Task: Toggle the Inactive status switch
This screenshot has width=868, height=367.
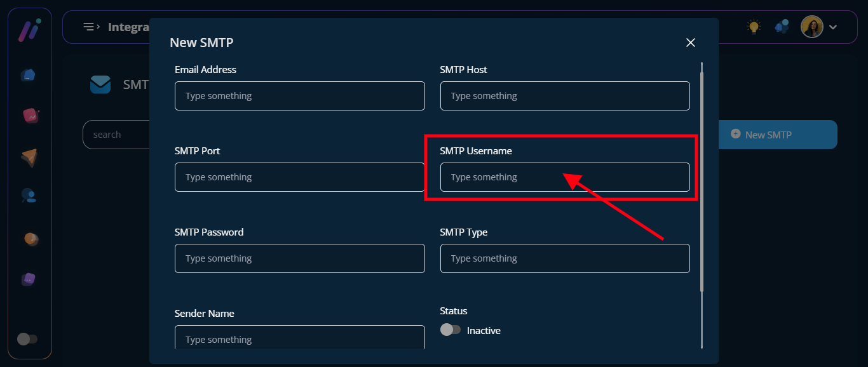Action: (x=451, y=330)
